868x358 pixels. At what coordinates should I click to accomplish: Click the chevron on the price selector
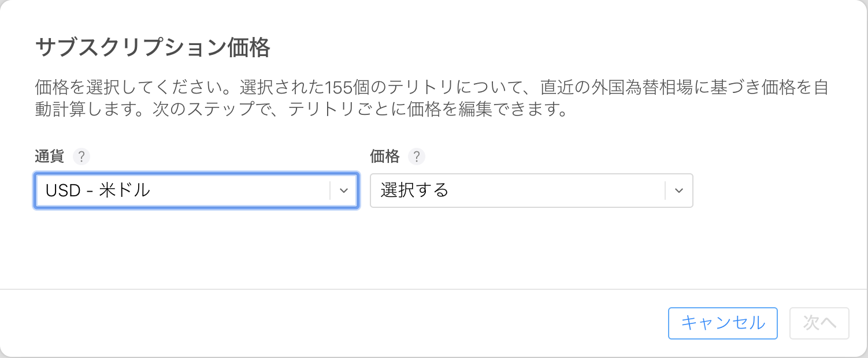click(x=679, y=191)
